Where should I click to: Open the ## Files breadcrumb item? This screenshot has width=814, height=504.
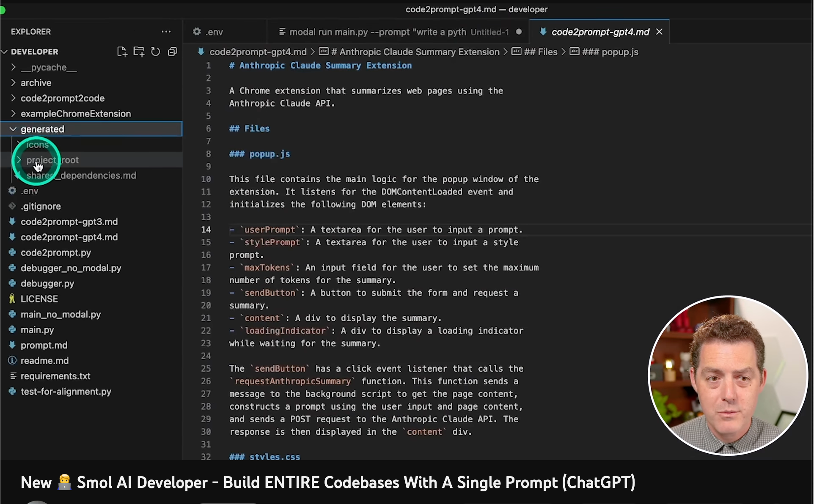point(541,51)
